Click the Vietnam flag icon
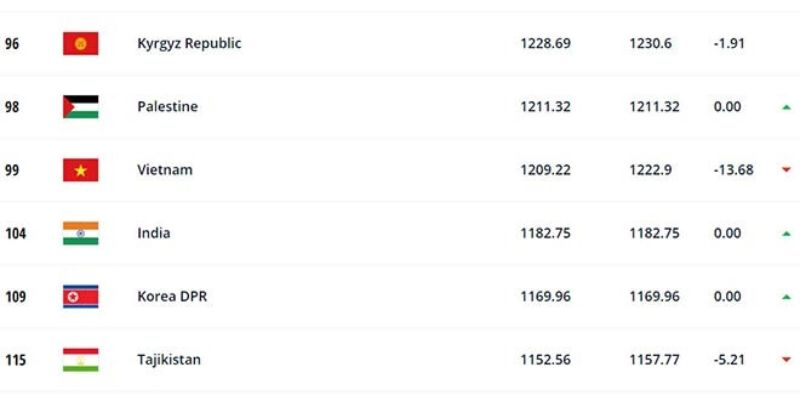 [81, 170]
